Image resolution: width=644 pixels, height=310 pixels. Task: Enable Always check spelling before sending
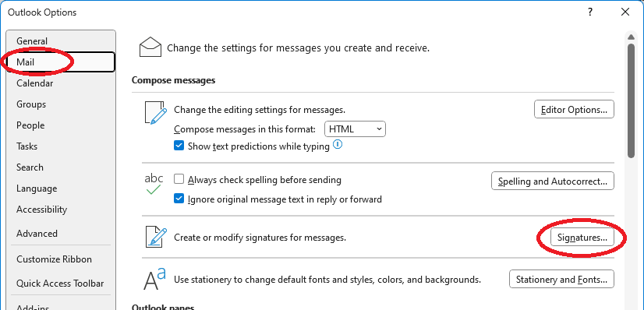pos(179,179)
